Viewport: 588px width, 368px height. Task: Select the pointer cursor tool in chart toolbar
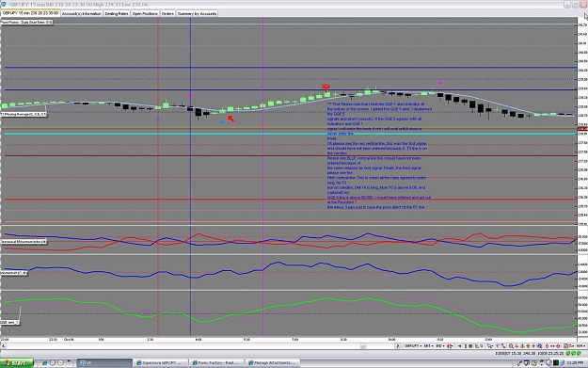pyautogui.click(x=490, y=345)
